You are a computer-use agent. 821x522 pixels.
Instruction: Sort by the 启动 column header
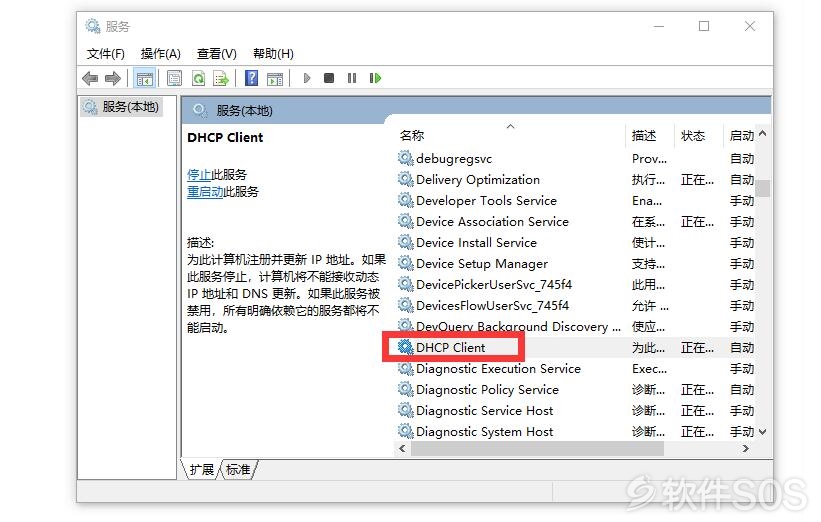(742, 136)
